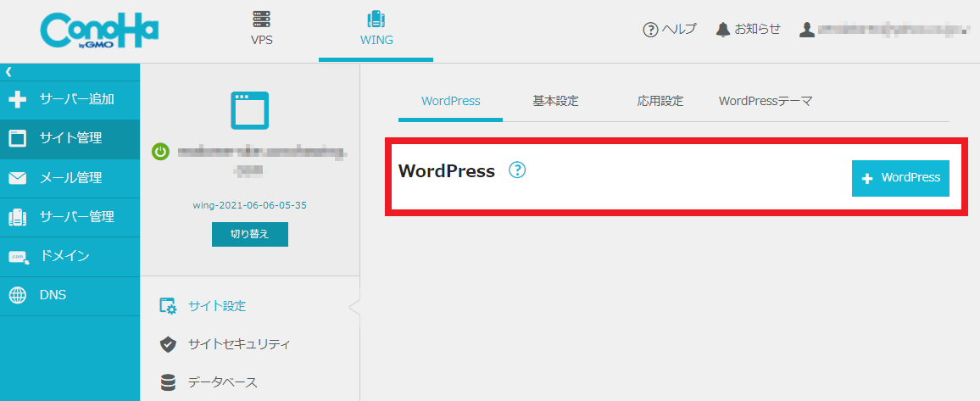Open メール管理 in the sidebar

70,178
